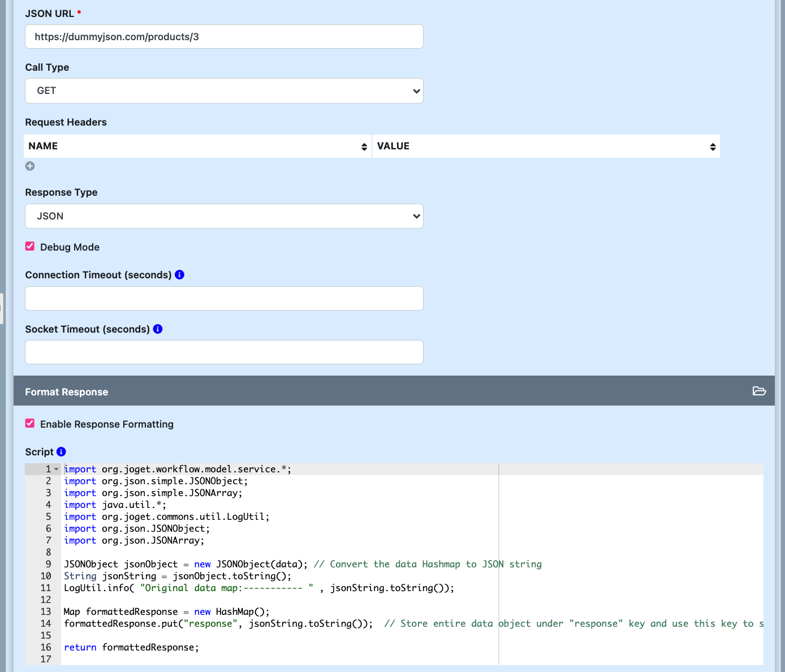Click line number 9 in script gutter
This screenshot has height=672, width=785.
[48, 564]
